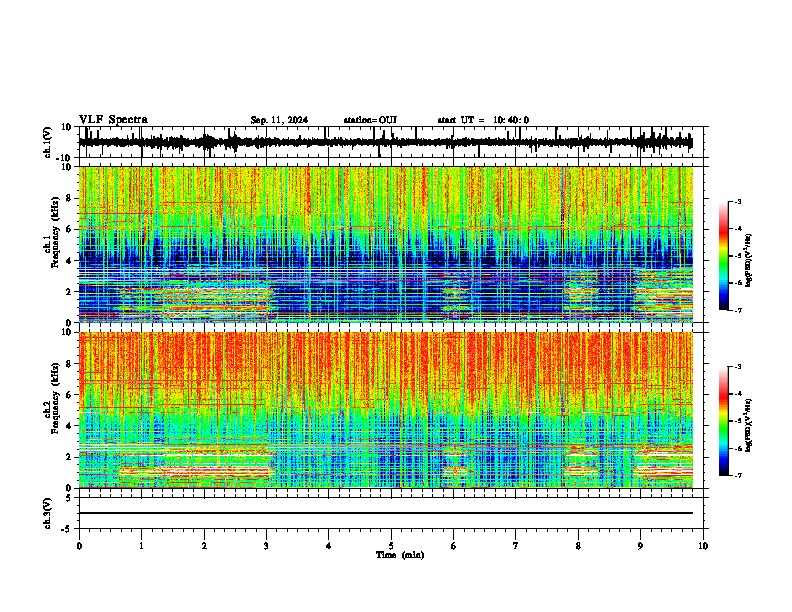Click the "-3" tick of ch.1 color bar
Image resolution: width=792 pixels, height=612 pixels.
(x=738, y=201)
